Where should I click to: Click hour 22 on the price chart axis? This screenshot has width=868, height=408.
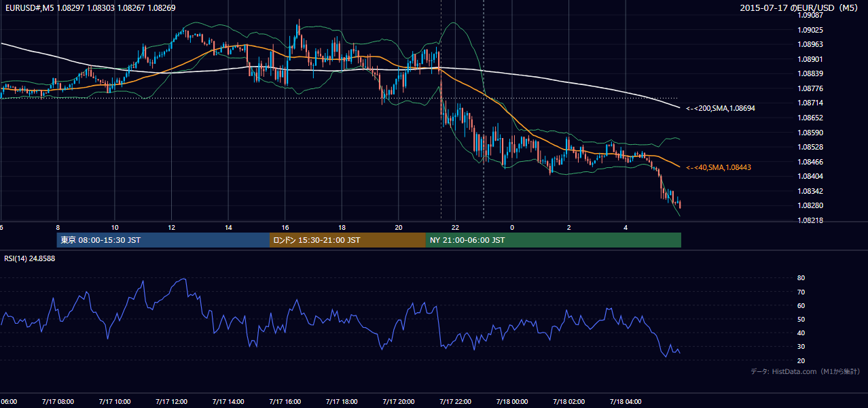pos(456,228)
